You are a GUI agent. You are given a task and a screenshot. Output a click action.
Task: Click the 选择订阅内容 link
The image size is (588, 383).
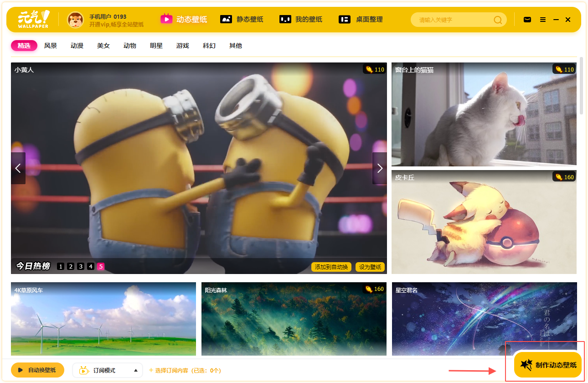pos(185,370)
